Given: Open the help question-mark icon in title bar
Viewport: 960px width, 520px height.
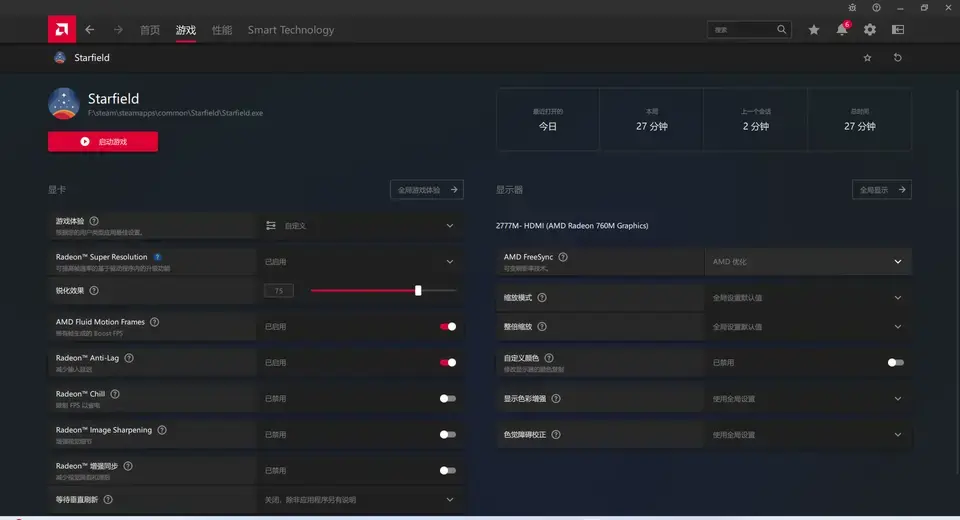Looking at the screenshot, I should (x=876, y=7).
